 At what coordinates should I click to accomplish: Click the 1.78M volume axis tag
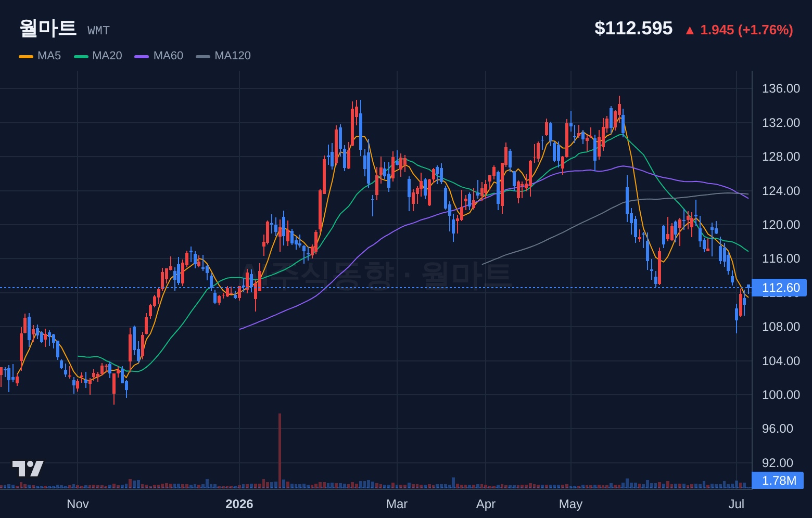[x=778, y=481]
